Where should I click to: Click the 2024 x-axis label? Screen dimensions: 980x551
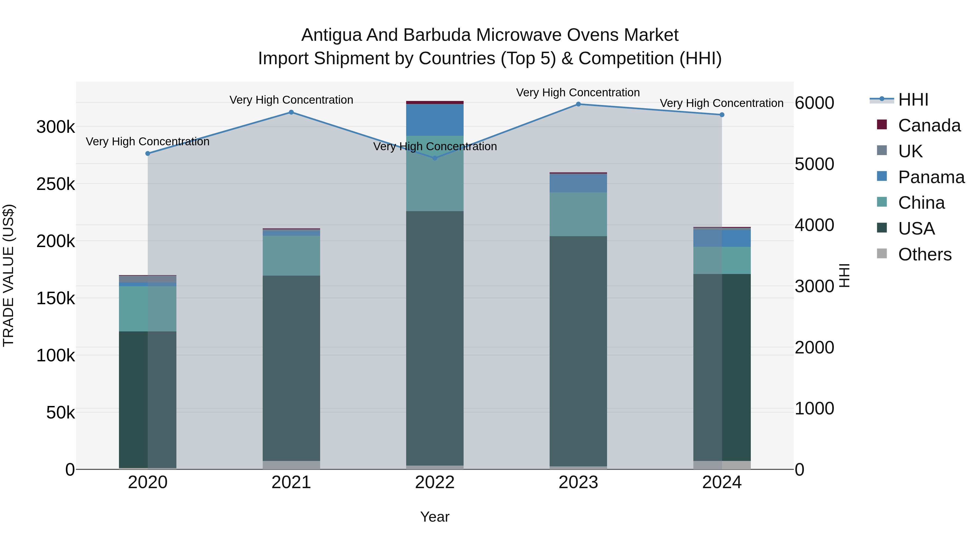[722, 482]
